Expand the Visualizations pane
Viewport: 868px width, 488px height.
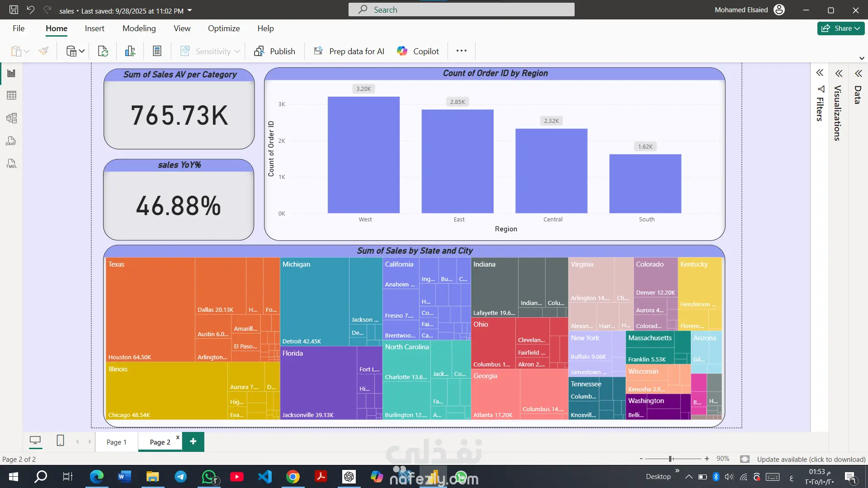tap(839, 73)
